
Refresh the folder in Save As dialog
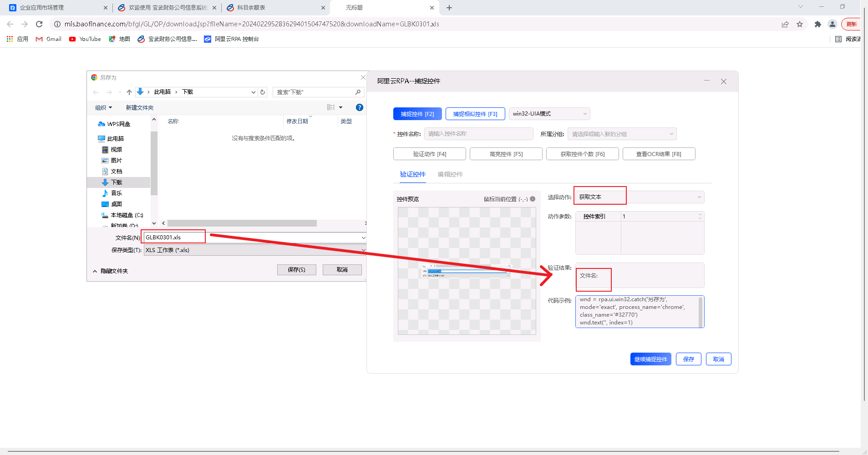pyautogui.click(x=263, y=92)
